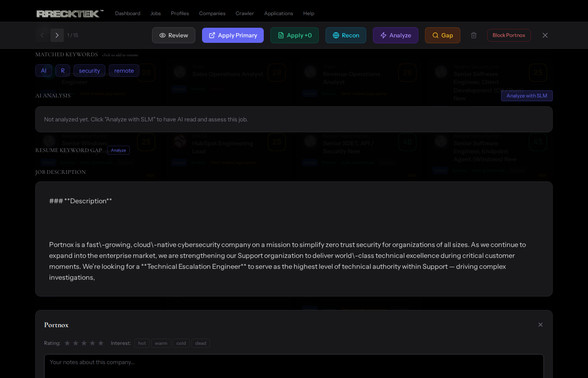
Task: Click the RRECKTEK logo
Action: [70, 13]
